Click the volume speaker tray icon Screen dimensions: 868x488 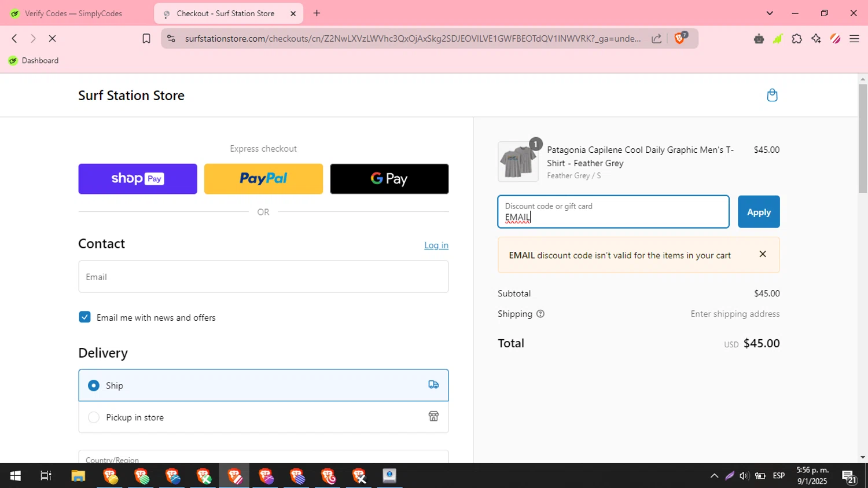(x=744, y=476)
